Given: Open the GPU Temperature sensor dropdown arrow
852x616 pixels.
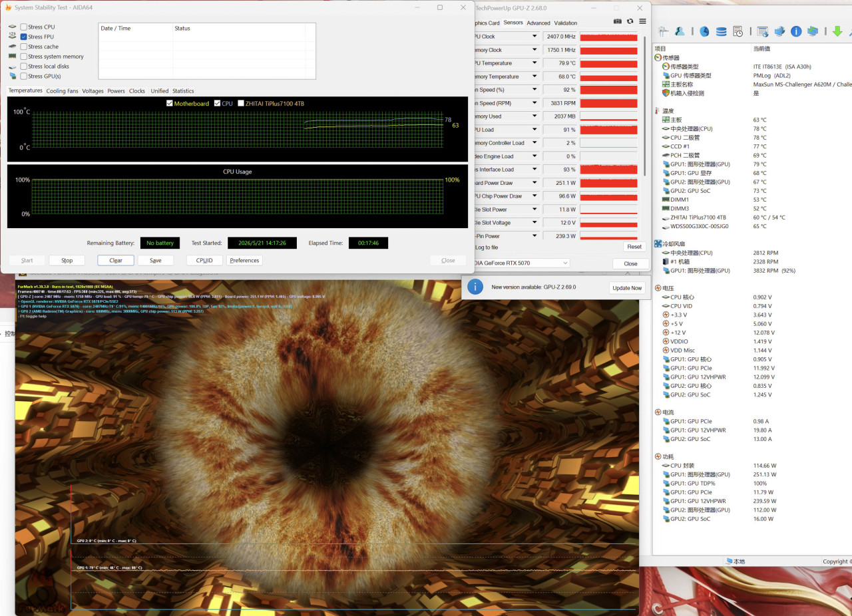Looking at the screenshot, I should click(534, 63).
